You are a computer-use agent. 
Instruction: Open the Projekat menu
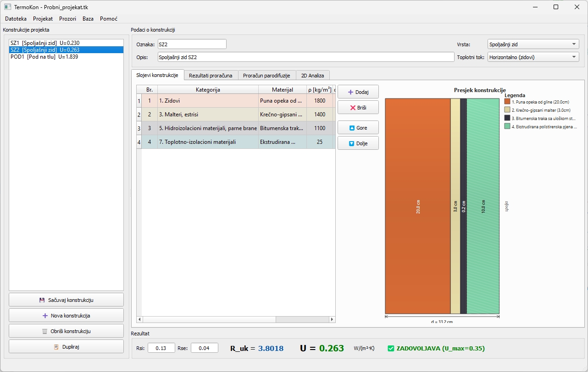tap(43, 19)
